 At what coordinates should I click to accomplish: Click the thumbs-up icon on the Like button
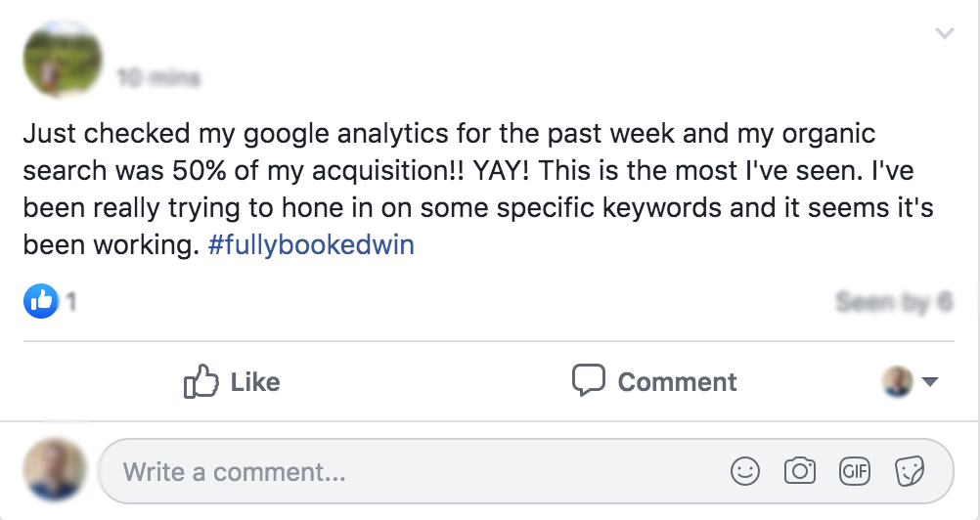point(200,381)
